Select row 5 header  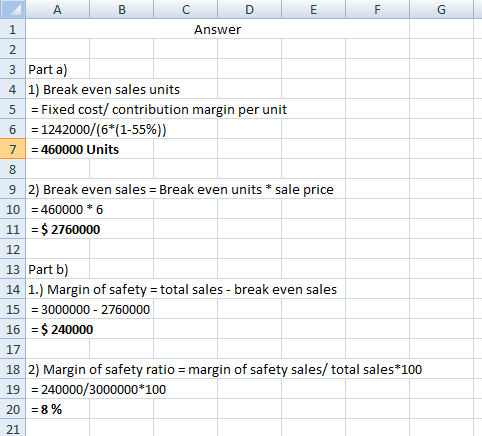(13, 109)
